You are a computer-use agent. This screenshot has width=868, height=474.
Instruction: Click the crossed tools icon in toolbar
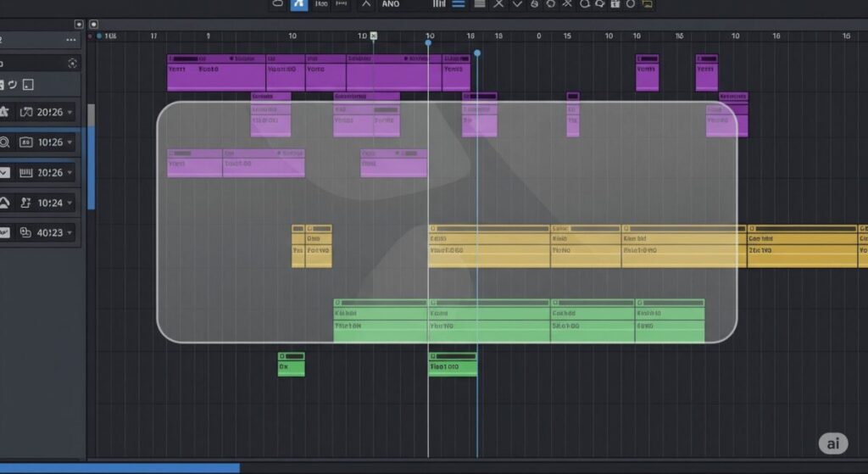point(567,3)
